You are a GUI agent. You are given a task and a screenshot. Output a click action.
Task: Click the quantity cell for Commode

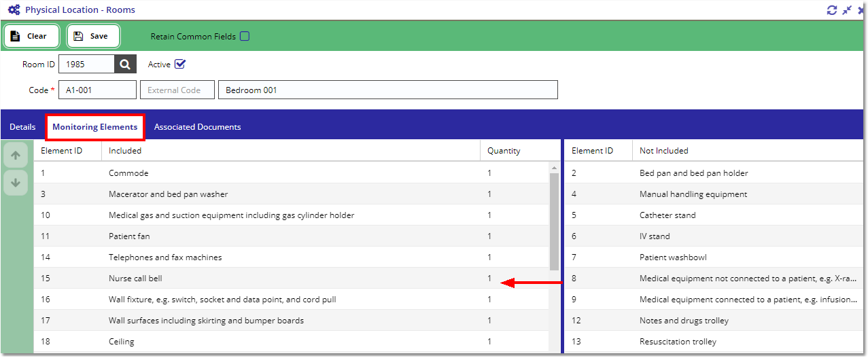(515, 173)
